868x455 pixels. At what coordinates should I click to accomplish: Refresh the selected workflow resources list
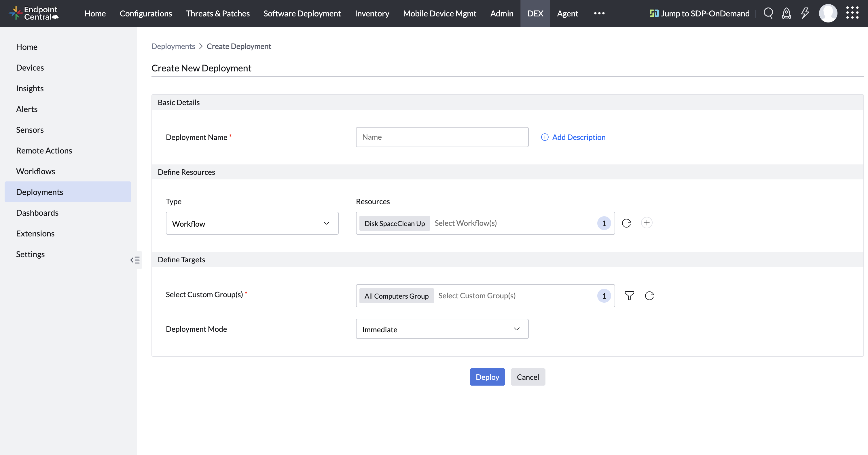[626, 223]
